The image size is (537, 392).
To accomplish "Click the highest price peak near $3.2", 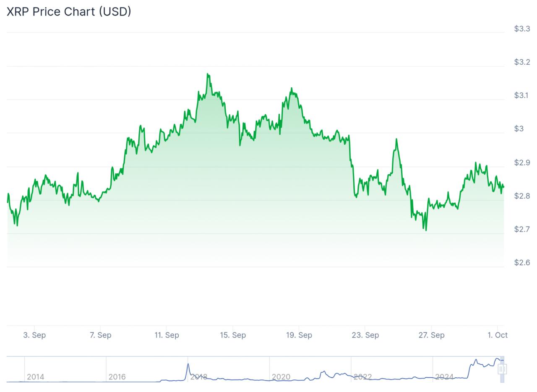I will [x=208, y=75].
